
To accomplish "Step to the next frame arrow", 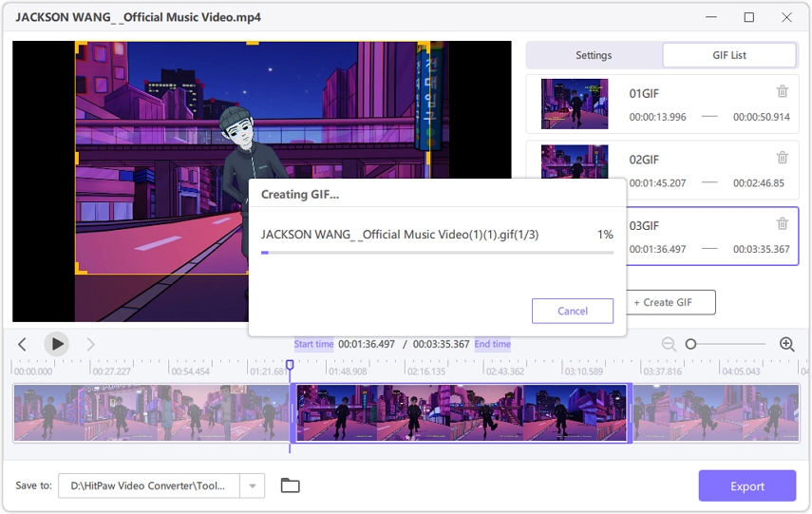I will pos(90,344).
